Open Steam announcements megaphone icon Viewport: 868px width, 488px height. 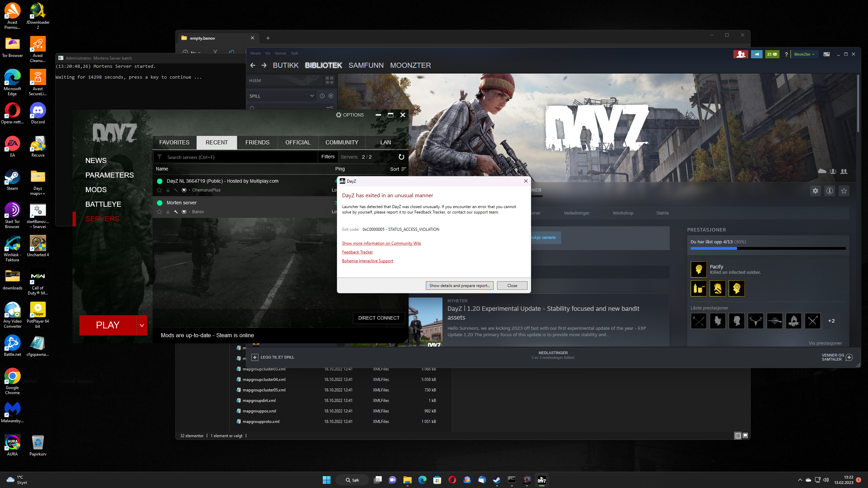click(x=756, y=54)
